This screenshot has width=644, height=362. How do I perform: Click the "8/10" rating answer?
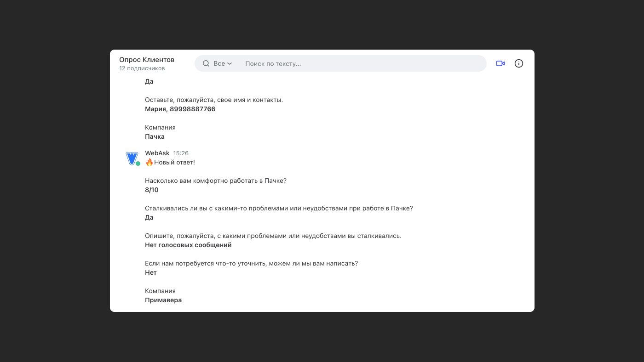152,190
